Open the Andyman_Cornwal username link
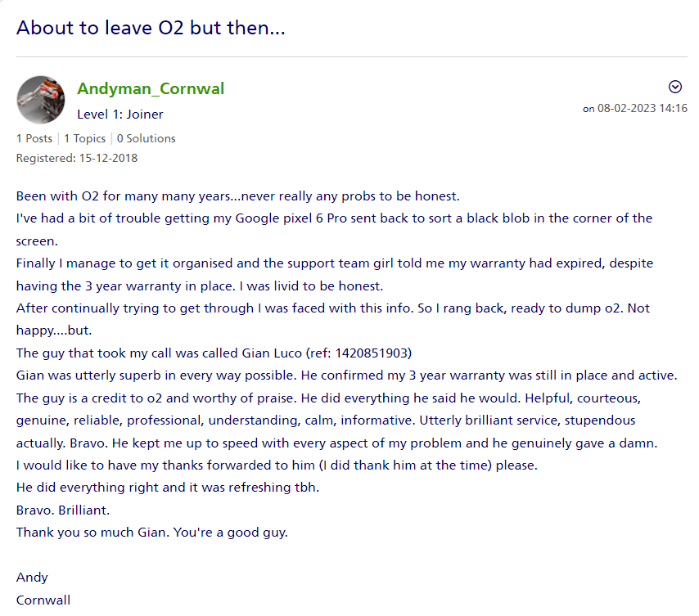 (x=151, y=88)
